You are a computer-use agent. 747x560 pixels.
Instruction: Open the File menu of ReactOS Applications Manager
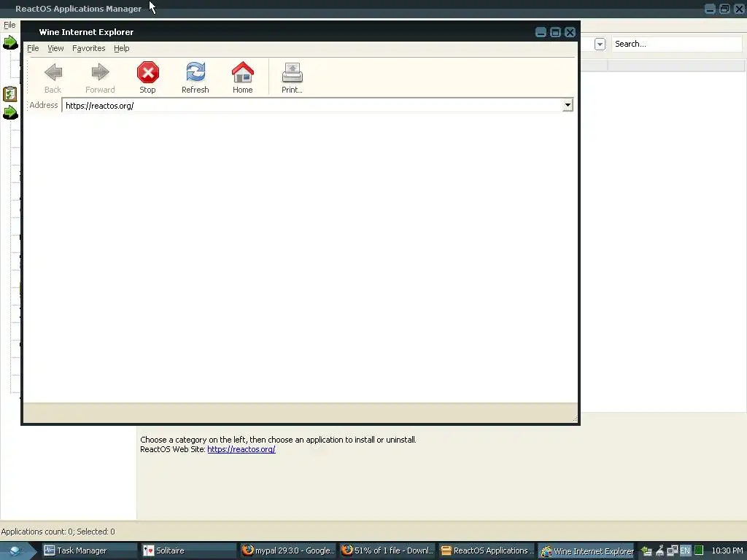(9, 25)
